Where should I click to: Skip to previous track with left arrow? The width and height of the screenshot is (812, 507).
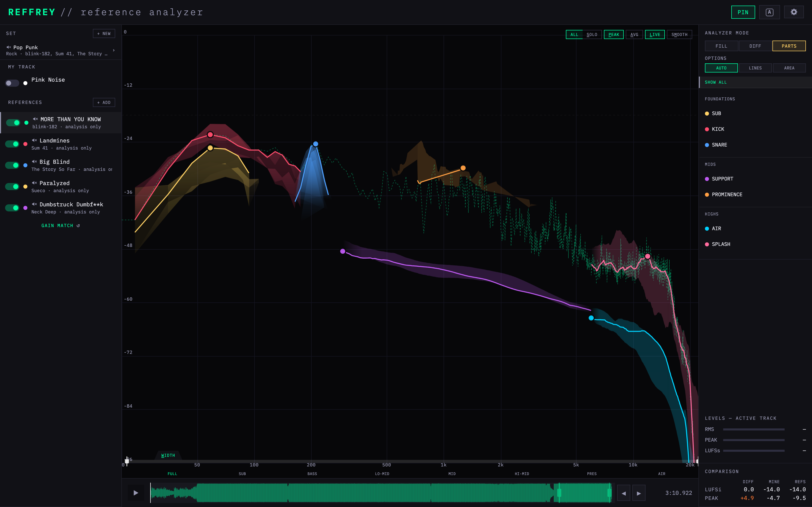pyautogui.click(x=623, y=493)
